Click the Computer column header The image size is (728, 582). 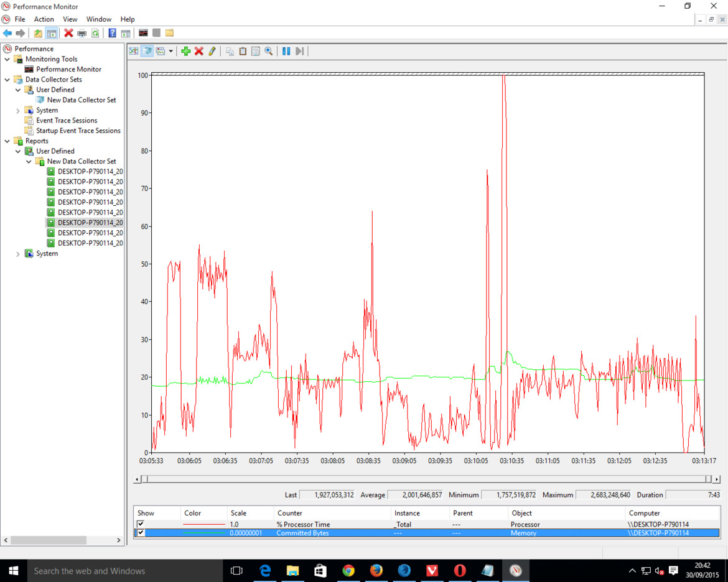coord(672,513)
